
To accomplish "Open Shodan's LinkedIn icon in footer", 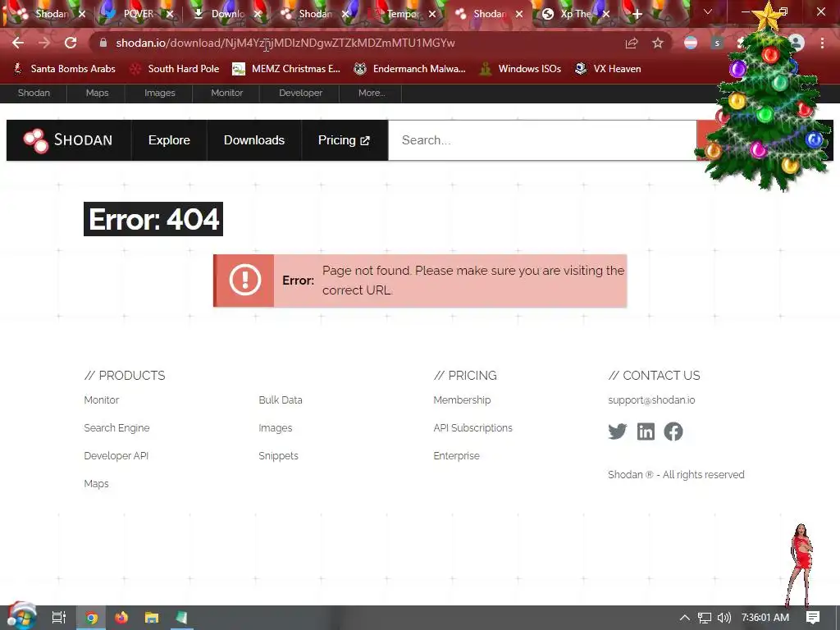I will click(x=646, y=431).
